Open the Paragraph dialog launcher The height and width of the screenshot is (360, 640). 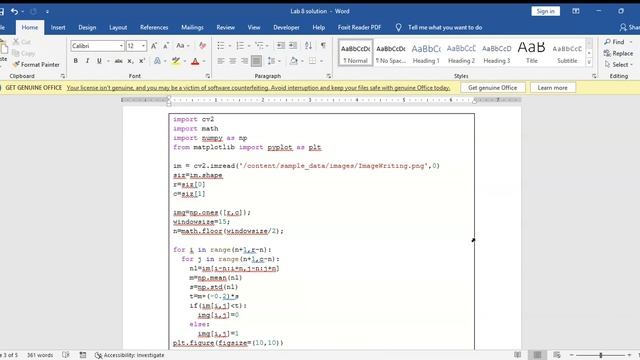pos(329,76)
